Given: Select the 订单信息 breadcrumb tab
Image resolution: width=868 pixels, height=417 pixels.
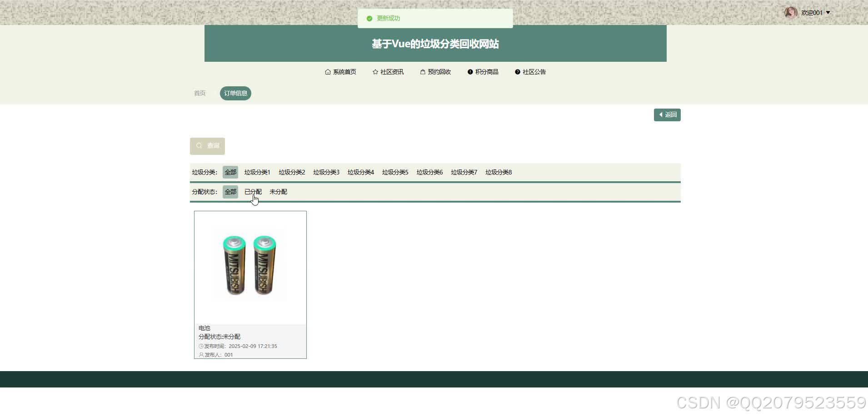Looking at the screenshot, I should [235, 93].
